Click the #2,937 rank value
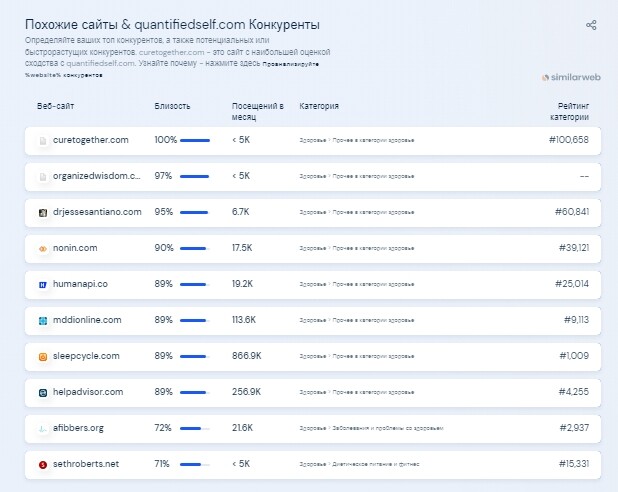 [574, 428]
